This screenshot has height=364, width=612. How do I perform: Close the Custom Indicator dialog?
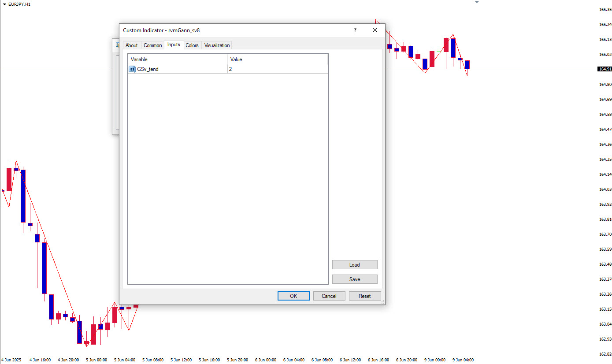pos(375,30)
